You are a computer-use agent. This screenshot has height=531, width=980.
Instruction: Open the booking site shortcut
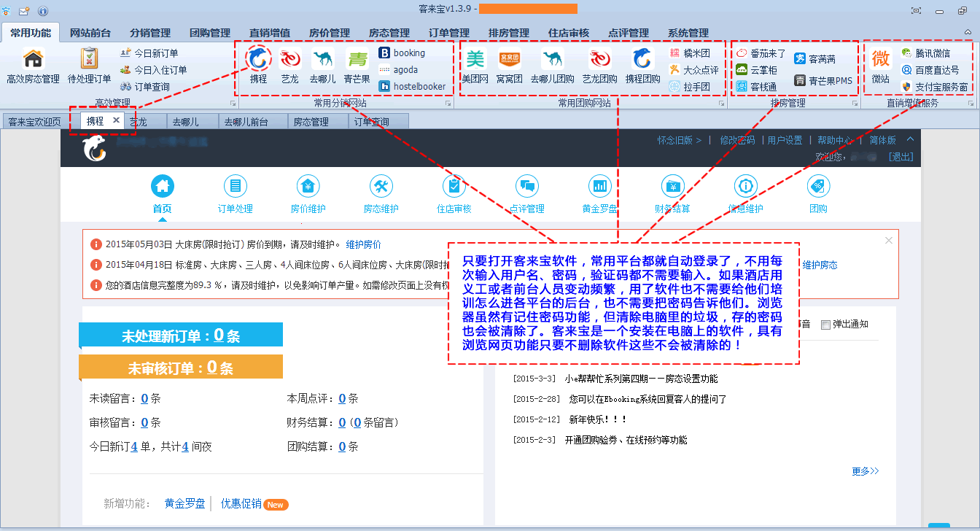point(402,53)
